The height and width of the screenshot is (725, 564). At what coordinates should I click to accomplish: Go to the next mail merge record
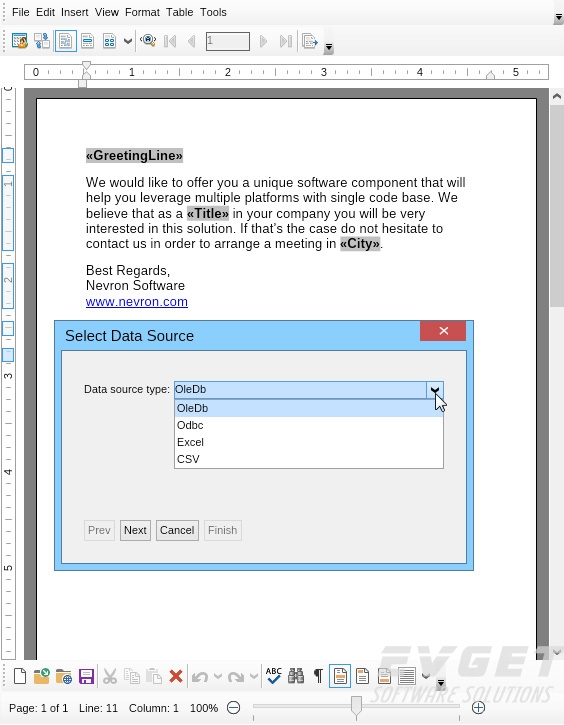[x=263, y=41]
